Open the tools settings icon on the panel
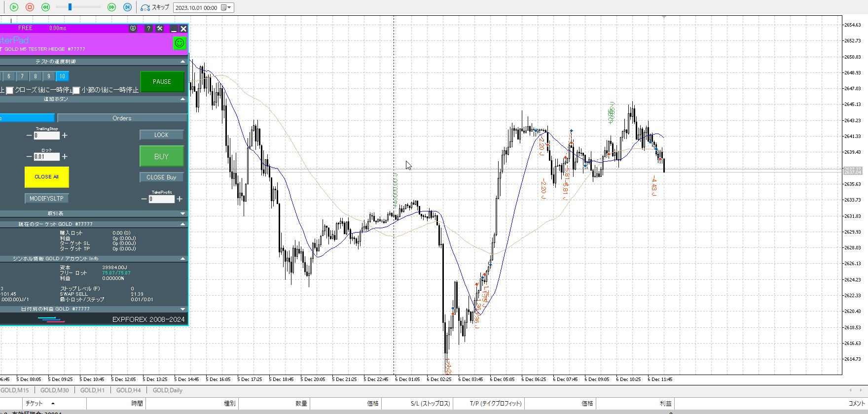The height and width of the screenshot is (414, 868). point(160,29)
